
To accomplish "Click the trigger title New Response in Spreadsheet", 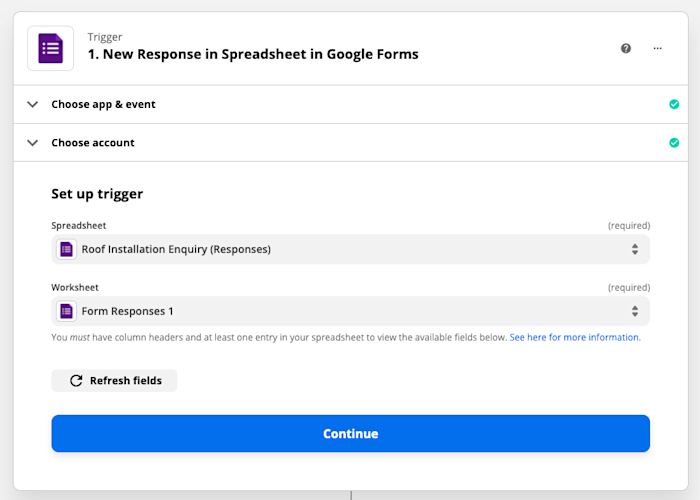I will click(x=253, y=54).
